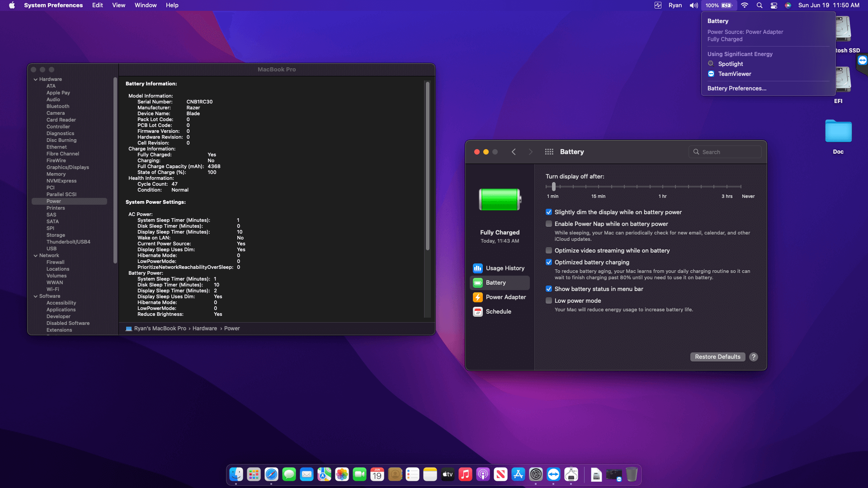
Task: Open the Window menu
Action: pos(146,5)
